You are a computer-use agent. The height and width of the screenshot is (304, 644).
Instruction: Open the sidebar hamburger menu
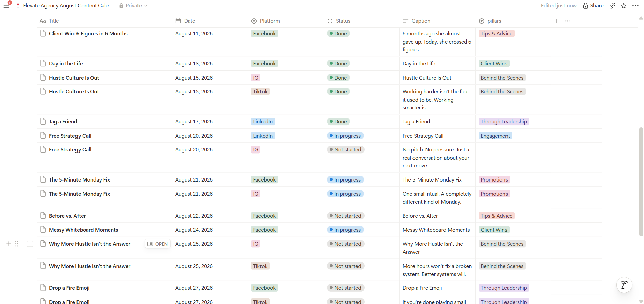[x=6, y=6]
